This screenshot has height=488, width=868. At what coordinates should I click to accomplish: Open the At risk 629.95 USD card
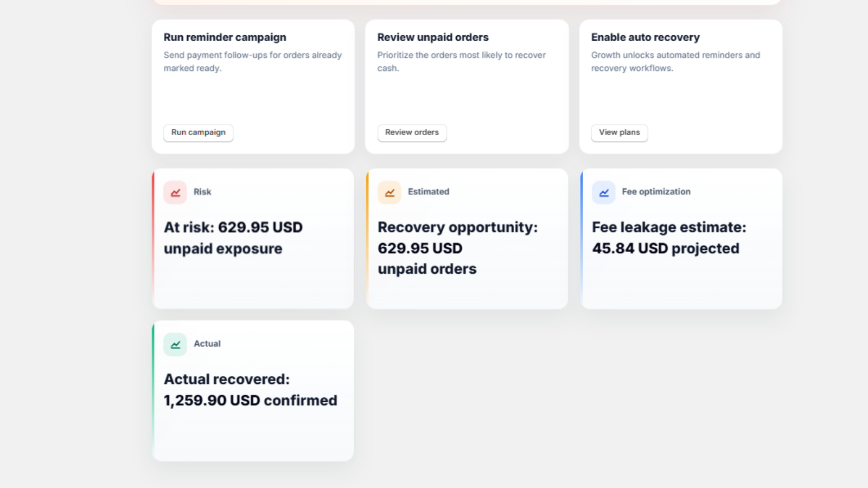253,239
